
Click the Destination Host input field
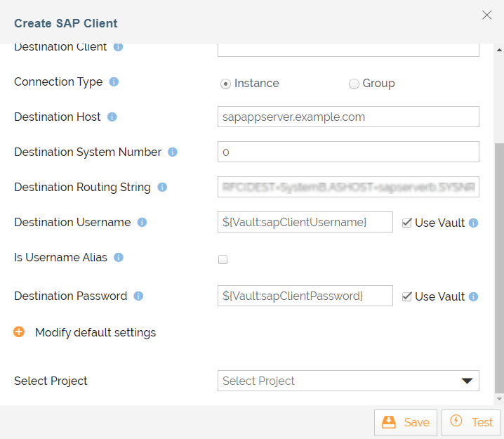pyautogui.click(x=348, y=117)
